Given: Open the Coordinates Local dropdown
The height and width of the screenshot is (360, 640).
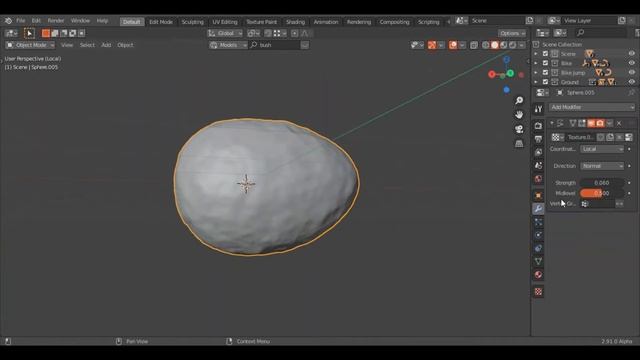Looking at the screenshot, I should pos(602,149).
